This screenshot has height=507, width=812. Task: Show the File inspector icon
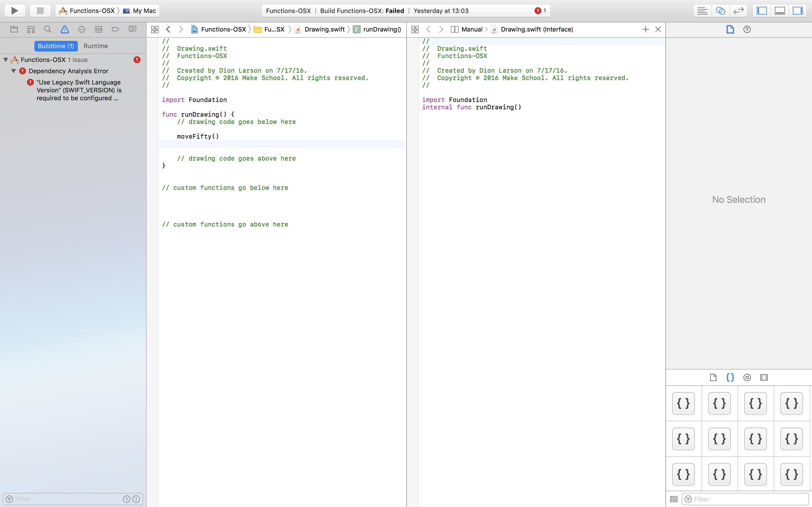pos(730,29)
